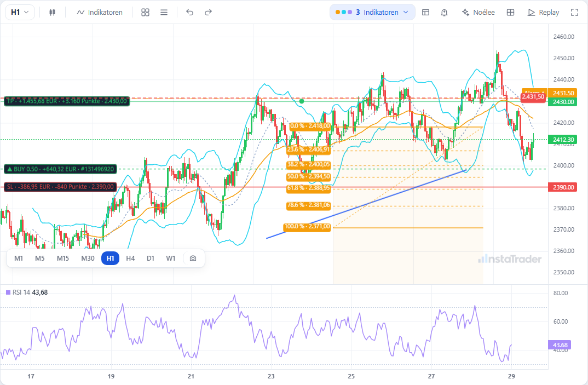The width and height of the screenshot is (588, 385).
Task: Switch to D1 timeframe
Action: coord(151,258)
